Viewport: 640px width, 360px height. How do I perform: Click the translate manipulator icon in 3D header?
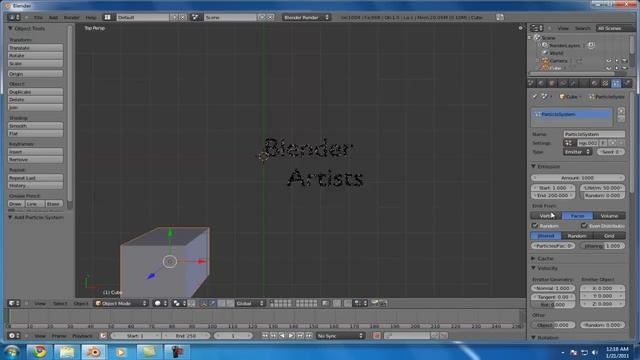tap(213, 303)
